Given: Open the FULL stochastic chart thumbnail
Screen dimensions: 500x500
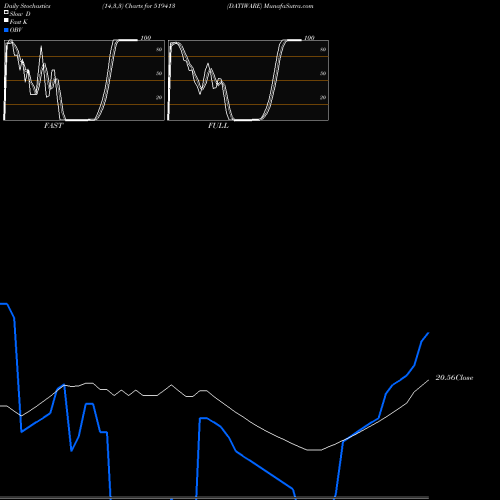Looking at the screenshot, I should 248,80.
